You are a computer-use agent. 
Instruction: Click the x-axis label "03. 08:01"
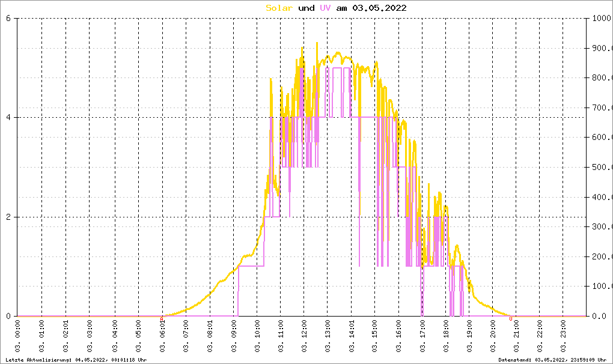[x=210, y=336]
